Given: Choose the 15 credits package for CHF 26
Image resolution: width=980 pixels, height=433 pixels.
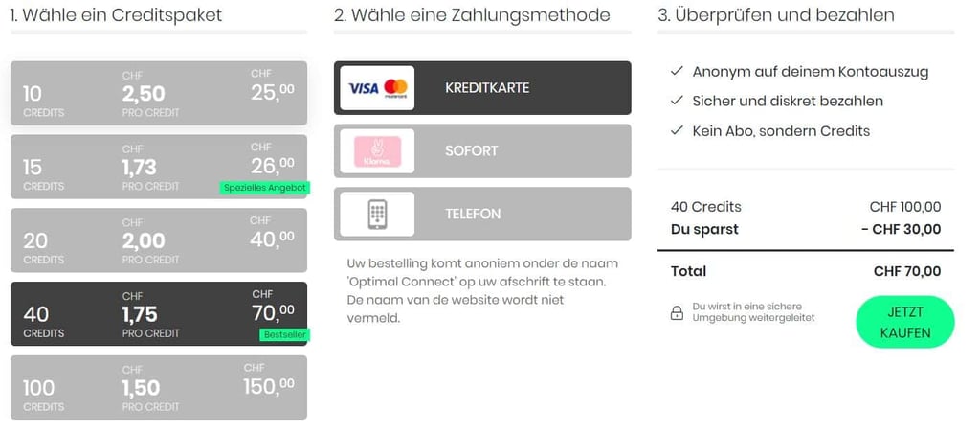Looking at the screenshot, I should (x=159, y=167).
